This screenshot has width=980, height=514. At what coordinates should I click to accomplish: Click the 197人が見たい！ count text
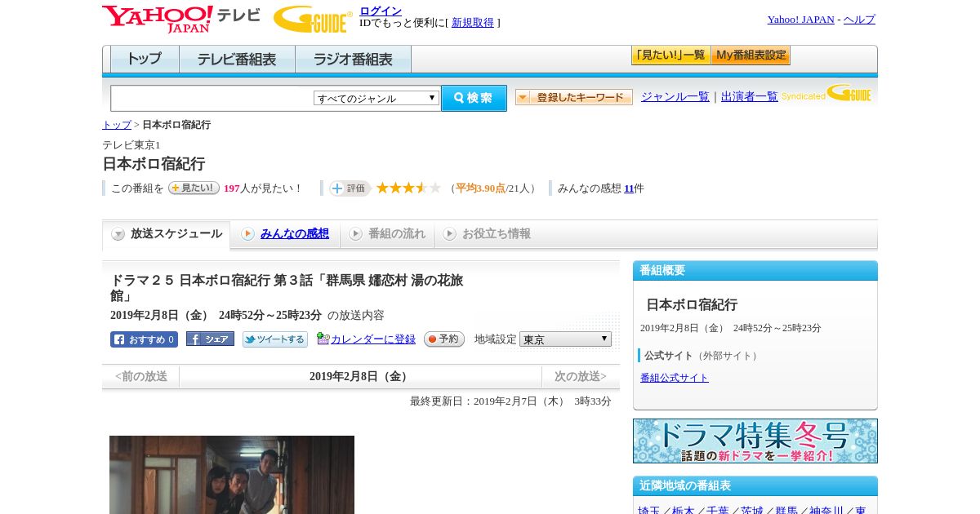263,188
